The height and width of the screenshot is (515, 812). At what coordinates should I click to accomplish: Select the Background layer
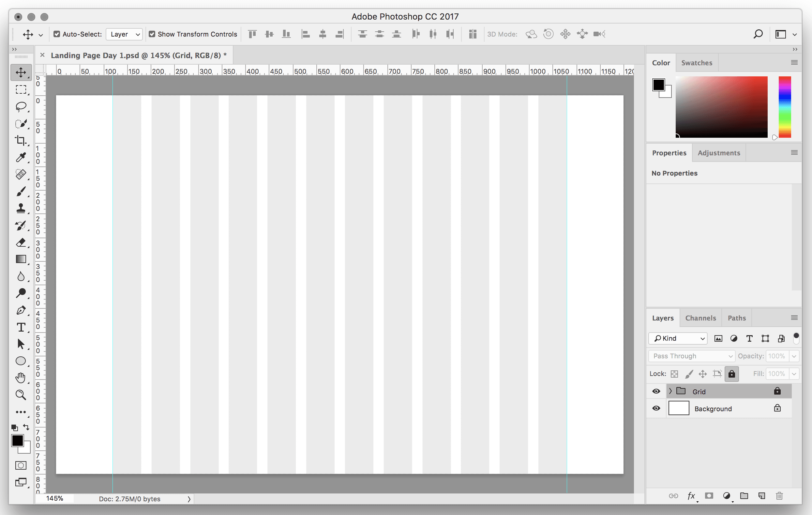pos(713,408)
